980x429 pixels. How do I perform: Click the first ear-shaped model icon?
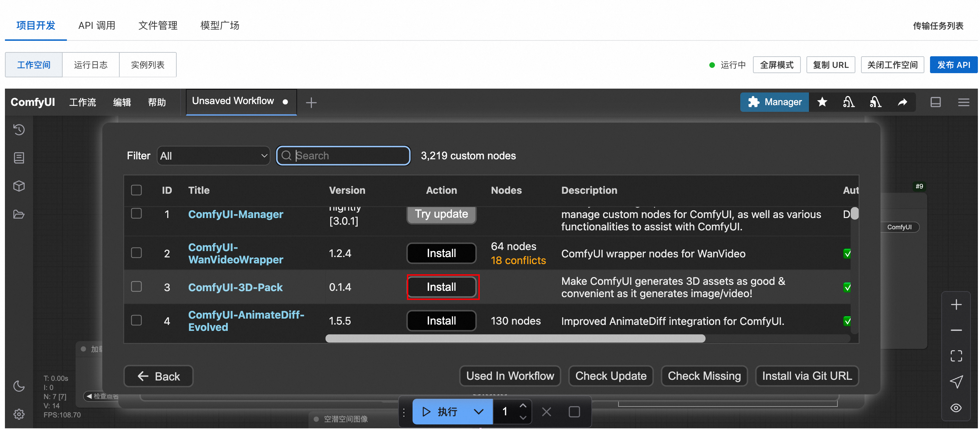tap(848, 102)
